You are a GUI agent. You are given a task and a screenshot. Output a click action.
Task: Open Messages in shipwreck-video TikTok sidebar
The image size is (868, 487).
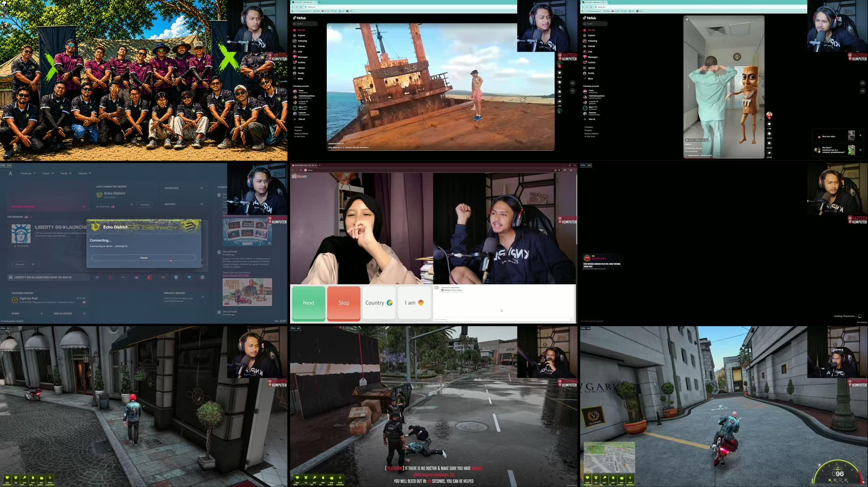tap(300, 57)
